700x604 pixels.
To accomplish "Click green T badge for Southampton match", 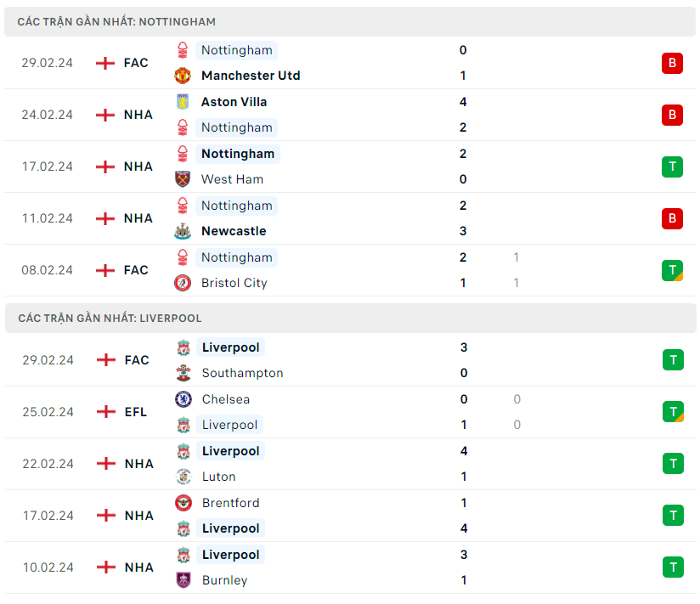I will point(672,360).
